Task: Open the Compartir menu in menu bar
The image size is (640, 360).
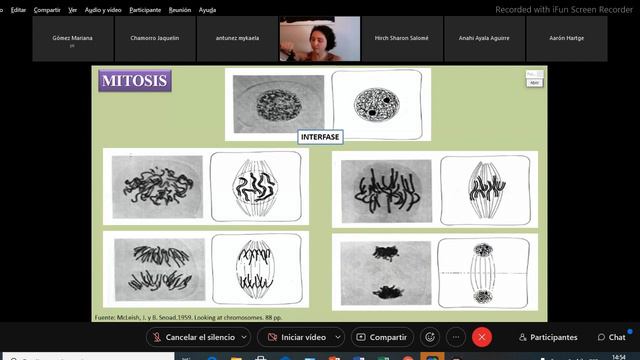Action: pyautogui.click(x=47, y=10)
